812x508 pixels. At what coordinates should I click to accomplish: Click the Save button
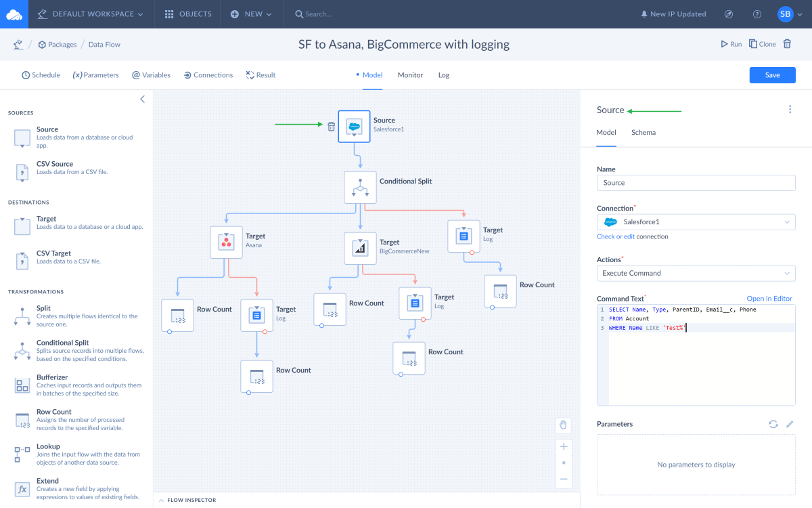[772, 75]
